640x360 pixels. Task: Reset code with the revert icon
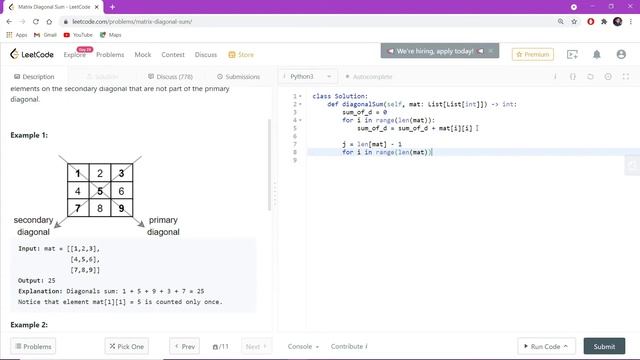(590, 77)
